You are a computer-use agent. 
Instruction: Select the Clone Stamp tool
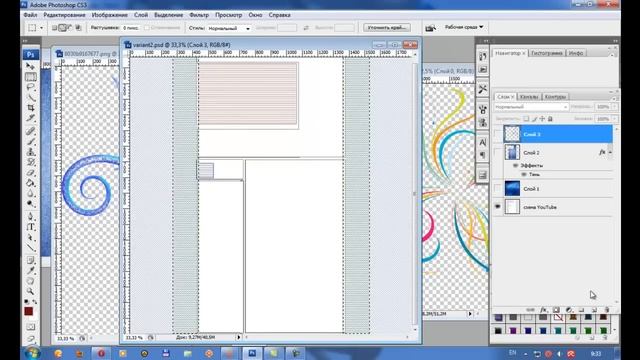31,152
